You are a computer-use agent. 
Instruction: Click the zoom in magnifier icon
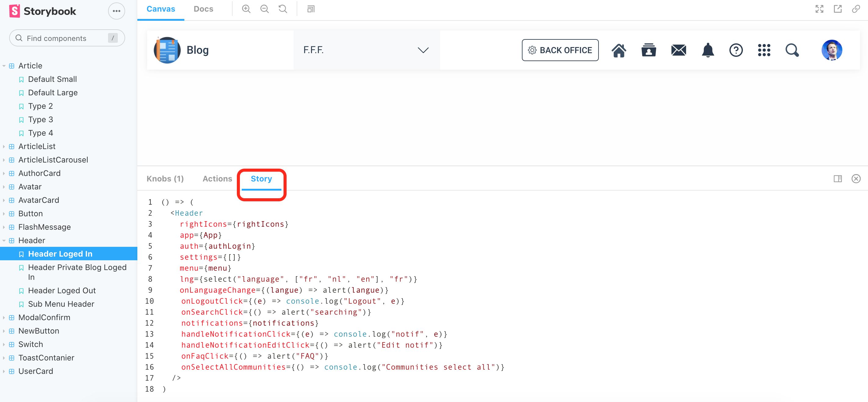click(x=246, y=9)
